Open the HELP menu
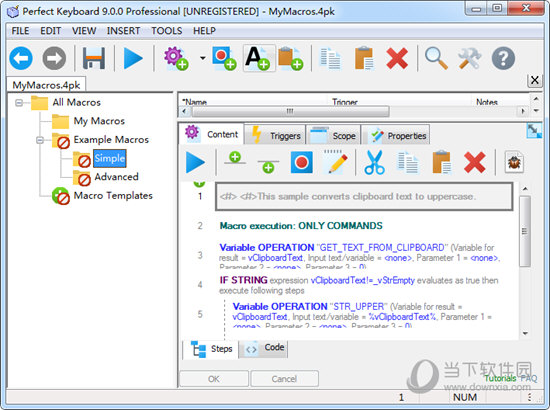The width and height of the screenshot is (550, 410). (204, 31)
